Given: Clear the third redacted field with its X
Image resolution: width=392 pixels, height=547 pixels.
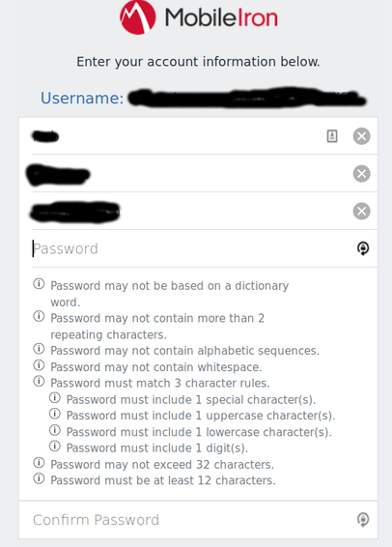Looking at the screenshot, I should point(362,211).
